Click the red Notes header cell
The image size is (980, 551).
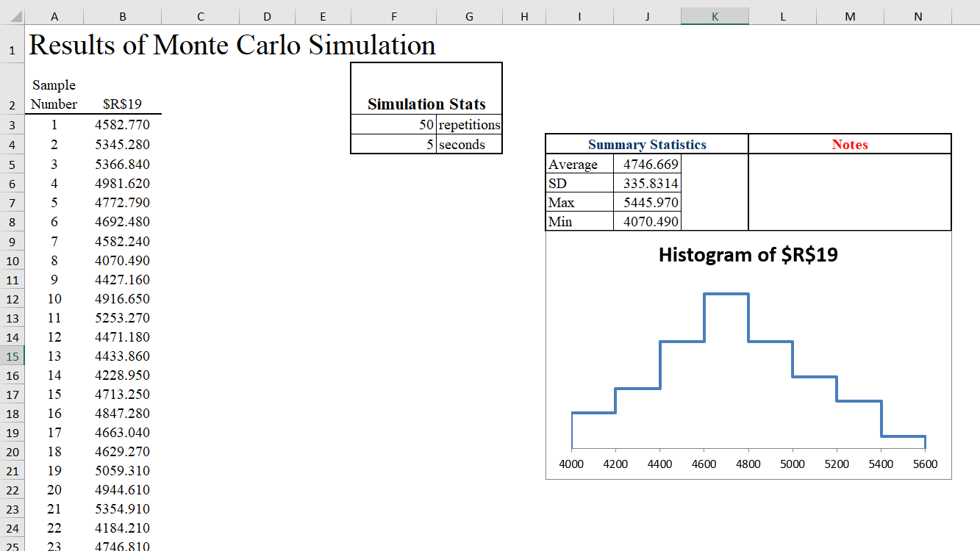point(850,145)
